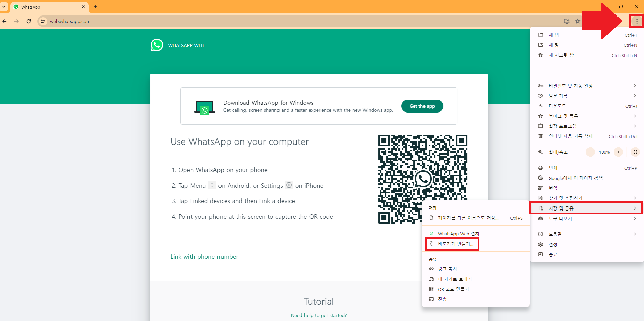Click 내 기기로 보내기 item
The image size is (644, 321).
click(x=476, y=279)
